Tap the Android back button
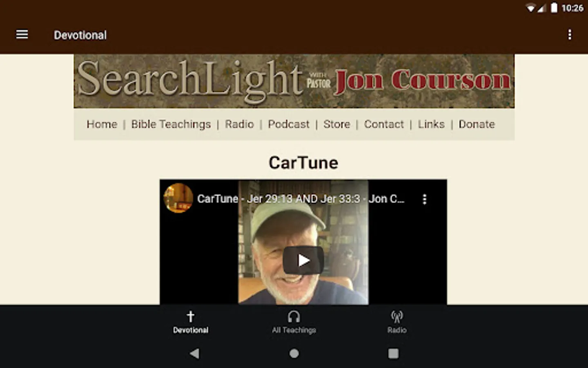588x368 pixels. click(x=195, y=353)
